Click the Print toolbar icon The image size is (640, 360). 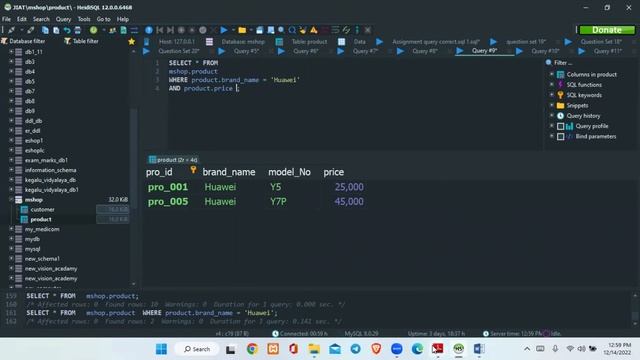(x=78, y=30)
